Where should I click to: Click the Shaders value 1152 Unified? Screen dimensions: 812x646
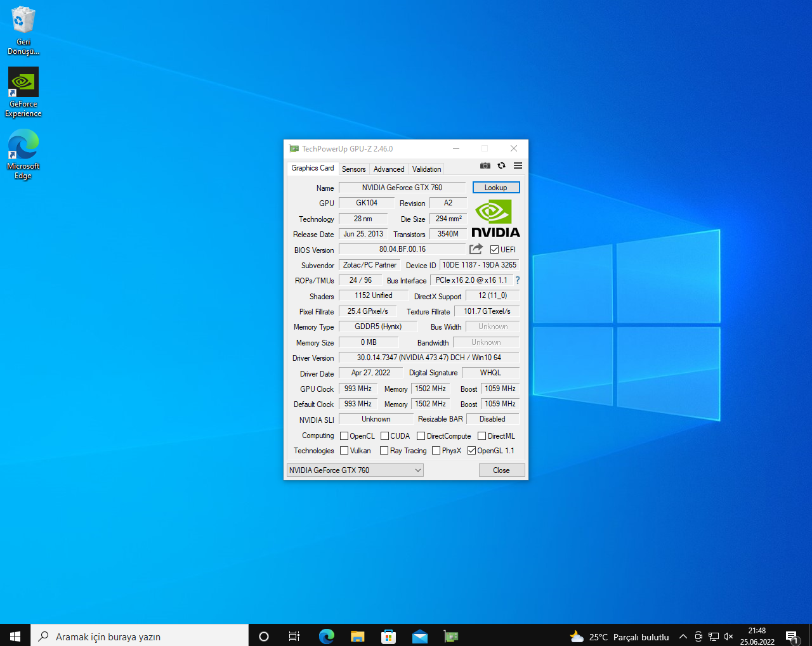[374, 295]
